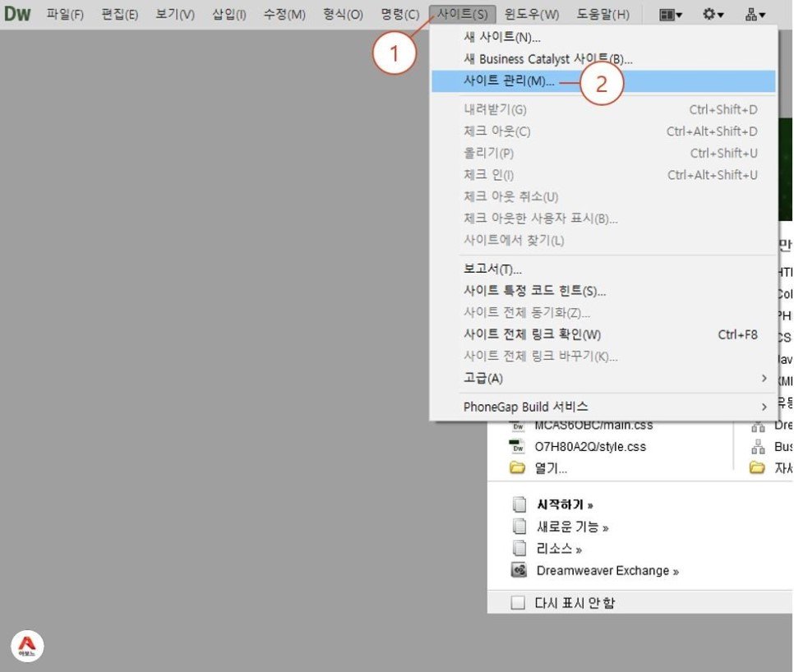Image resolution: width=794 pixels, height=672 pixels.
Task: Open the 리소스 » link
Action: point(559,549)
